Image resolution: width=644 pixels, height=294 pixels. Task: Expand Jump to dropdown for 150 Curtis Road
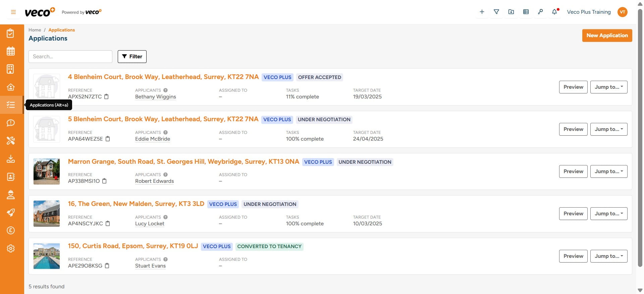pyautogui.click(x=608, y=256)
